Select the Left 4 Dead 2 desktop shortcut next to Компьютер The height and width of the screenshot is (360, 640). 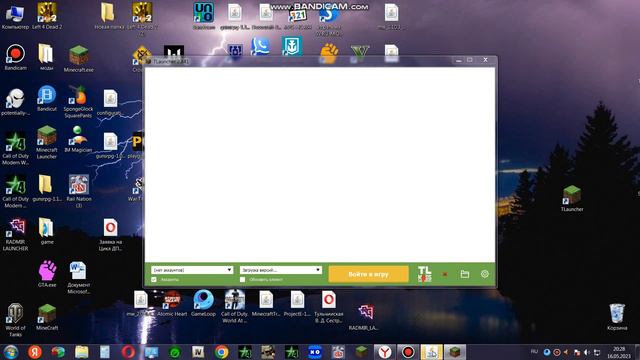(x=47, y=16)
